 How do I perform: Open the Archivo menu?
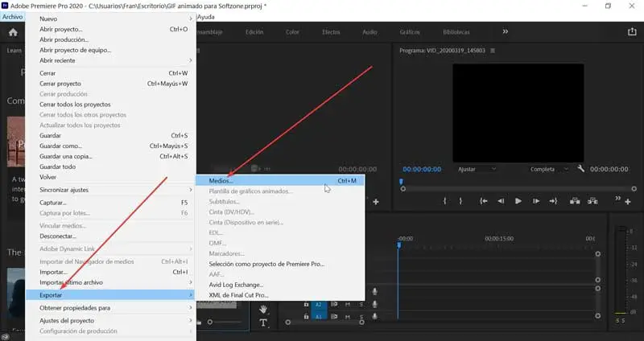[12, 17]
